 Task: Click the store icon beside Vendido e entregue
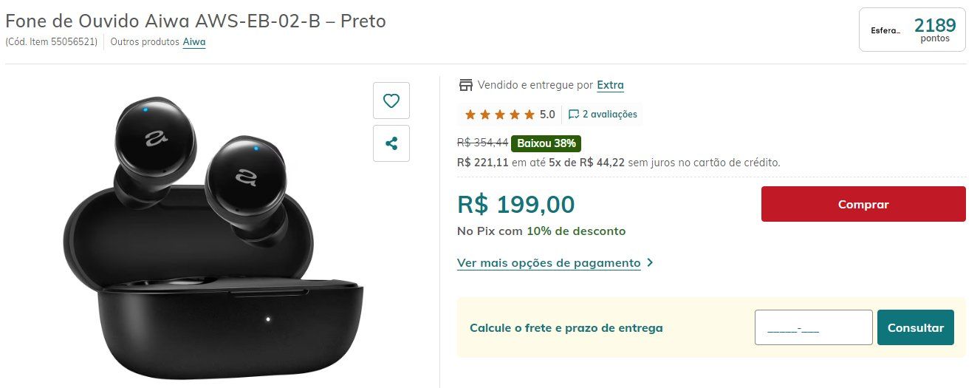465,85
